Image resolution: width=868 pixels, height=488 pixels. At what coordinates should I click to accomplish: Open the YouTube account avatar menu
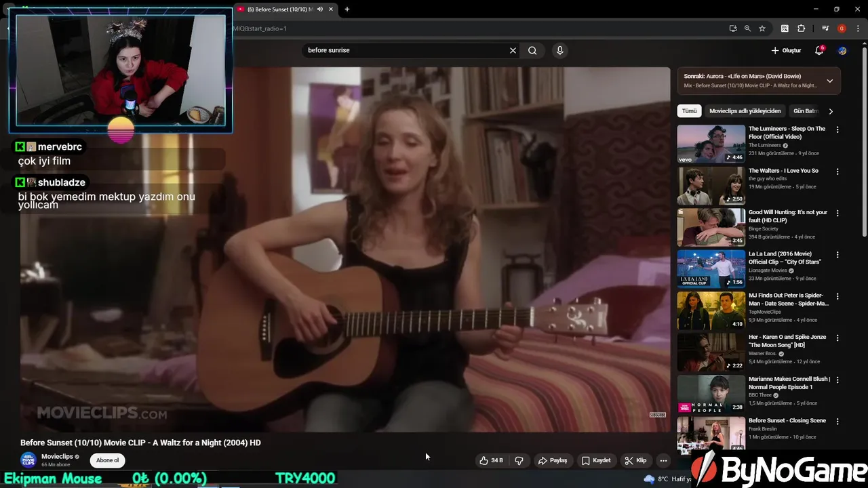[x=842, y=50]
